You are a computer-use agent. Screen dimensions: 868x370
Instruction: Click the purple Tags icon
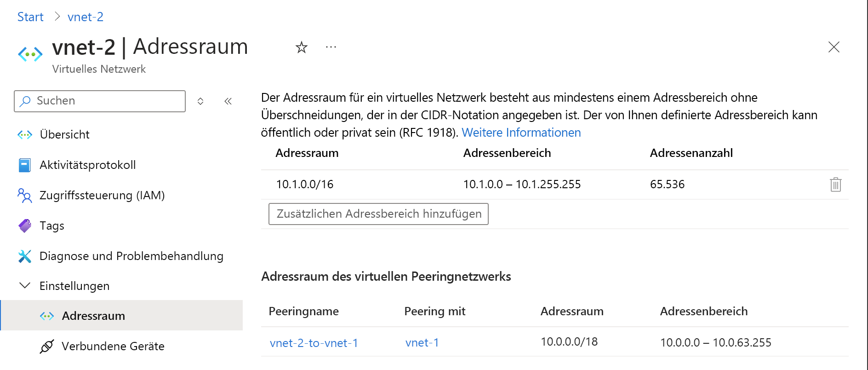pyautogui.click(x=25, y=225)
